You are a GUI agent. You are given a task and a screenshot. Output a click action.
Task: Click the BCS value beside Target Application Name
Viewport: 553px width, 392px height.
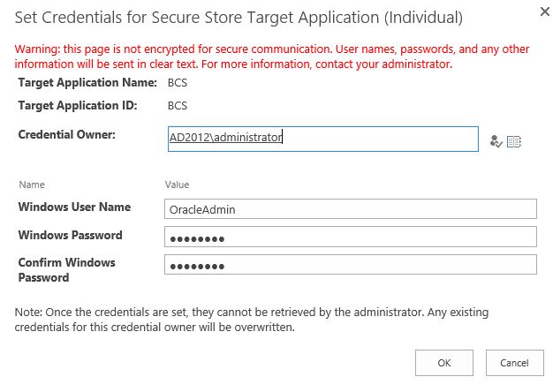coord(178,83)
